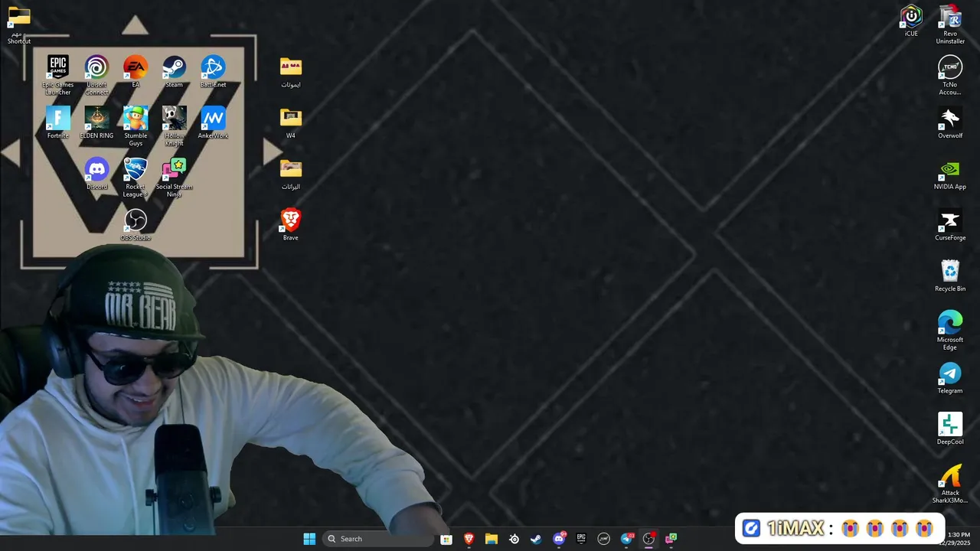Image resolution: width=980 pixels, height=551 pixels.
Task: Open the NVIDIA App shortcut
Action: point(950,174)
